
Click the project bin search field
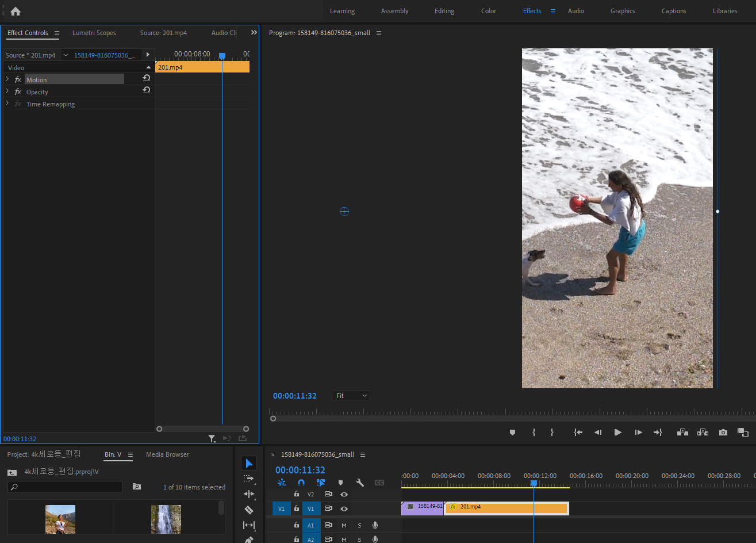65,487
